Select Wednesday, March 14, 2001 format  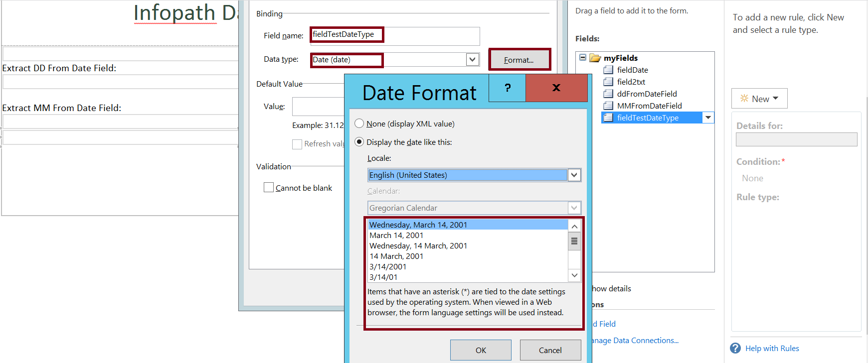tap(468, 225)
